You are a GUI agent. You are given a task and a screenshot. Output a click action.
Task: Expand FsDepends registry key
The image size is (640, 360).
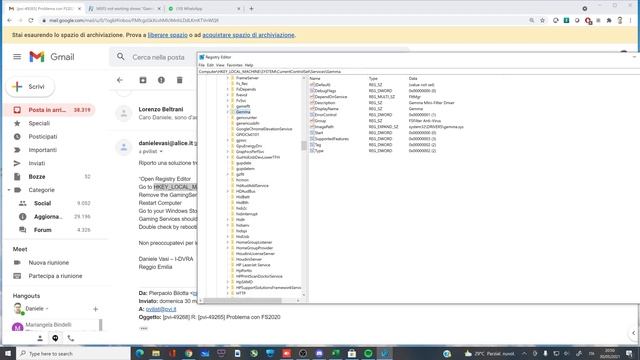(228, 89)
